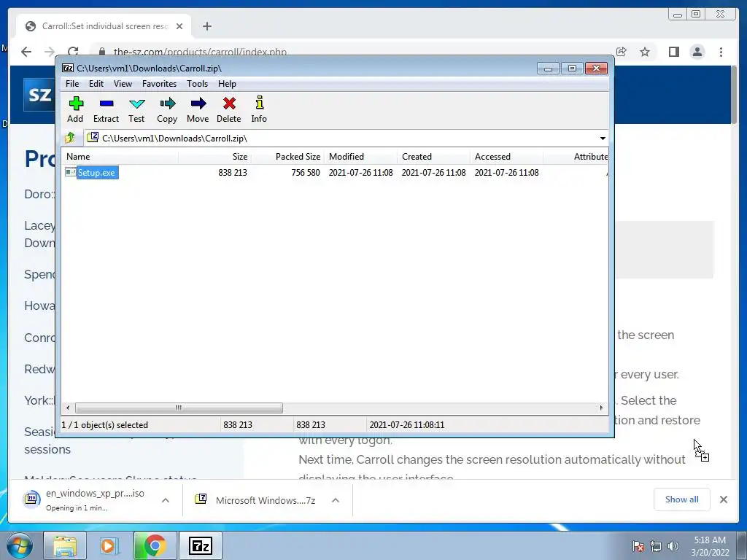This screenshot has height=560, width=747.
Task: Select the Setup.exe file icon
Action: point(71,172)
